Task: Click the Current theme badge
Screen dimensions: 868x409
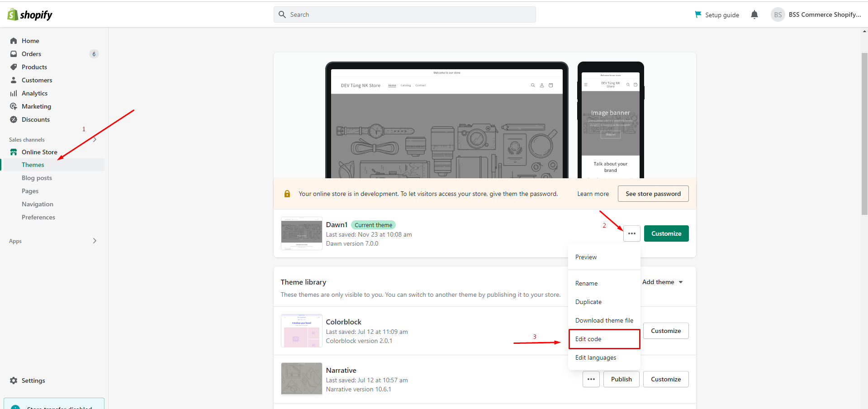Action: click(x=374, y=225)
